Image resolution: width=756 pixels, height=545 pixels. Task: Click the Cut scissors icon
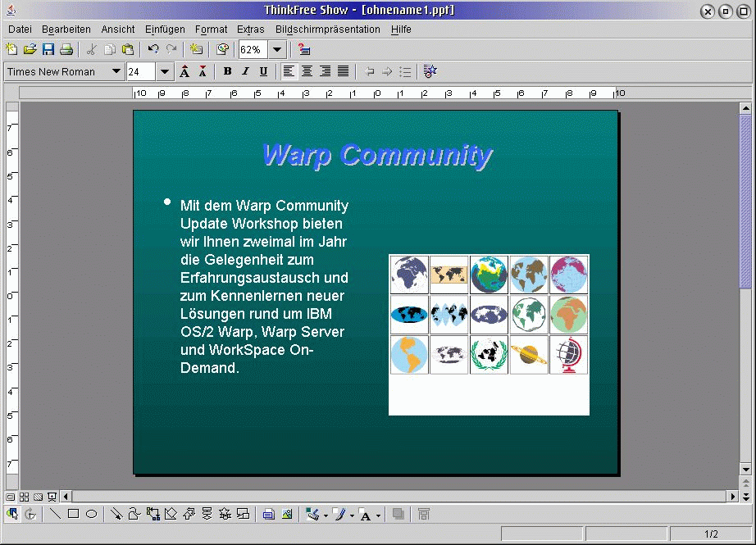tap(92, 49)
